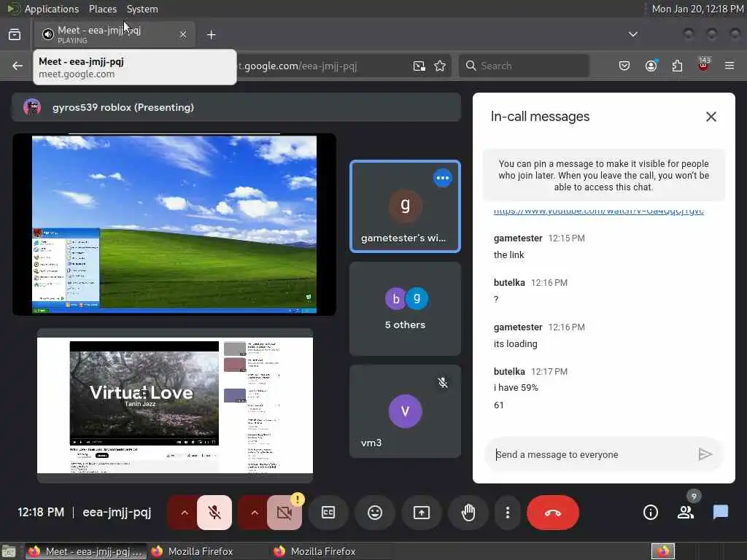Image resolution: width=747 pixels, height=560 pixels.
Task: Leave the call with red hang-up button
Action: (553, 513)
